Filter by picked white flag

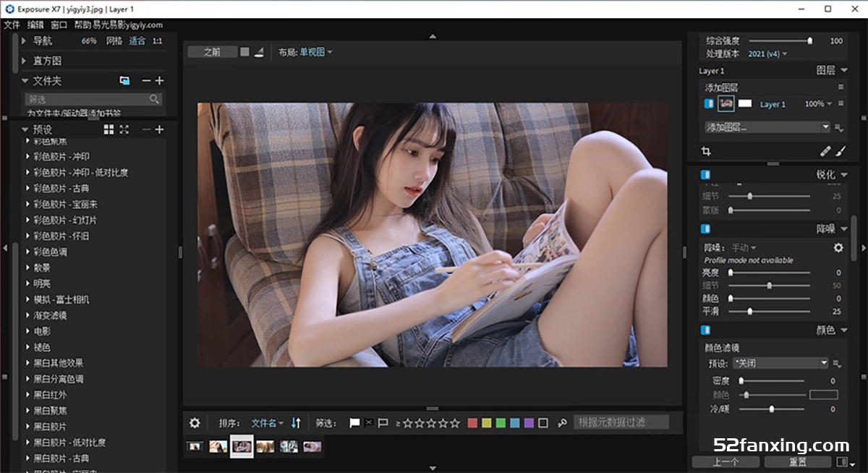354,423
